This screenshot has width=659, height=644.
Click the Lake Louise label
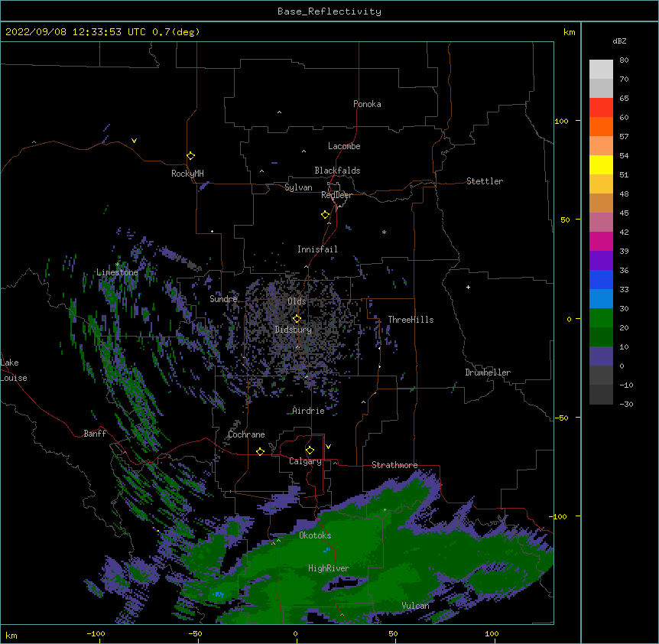(14, 370)
